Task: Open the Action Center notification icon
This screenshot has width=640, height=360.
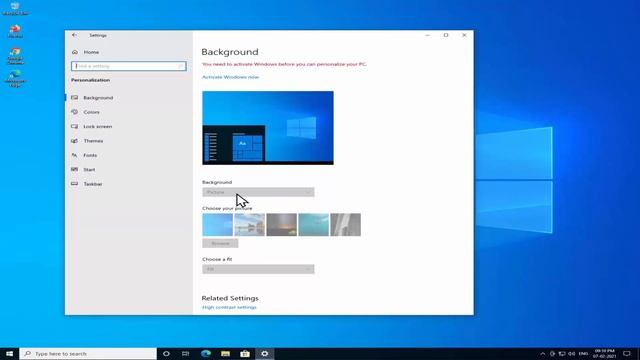Action: coord(627,354)
